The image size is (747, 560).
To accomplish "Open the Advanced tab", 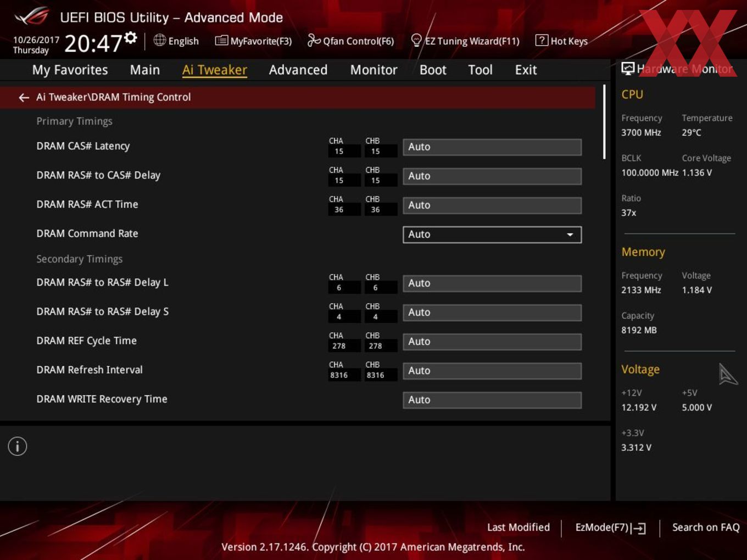I will tap(298, 70).
